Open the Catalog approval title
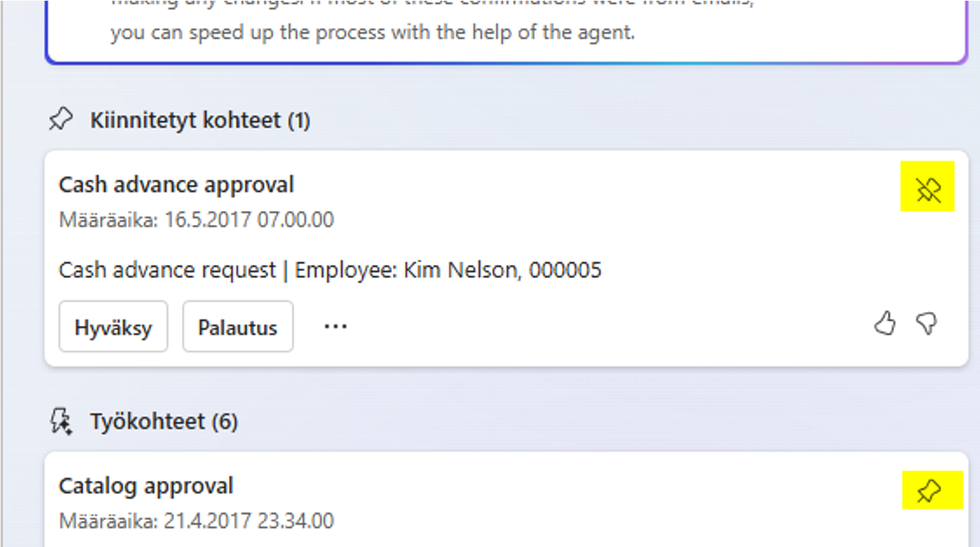980x547 pixels. pyautogui.click(x=145, y=486)
